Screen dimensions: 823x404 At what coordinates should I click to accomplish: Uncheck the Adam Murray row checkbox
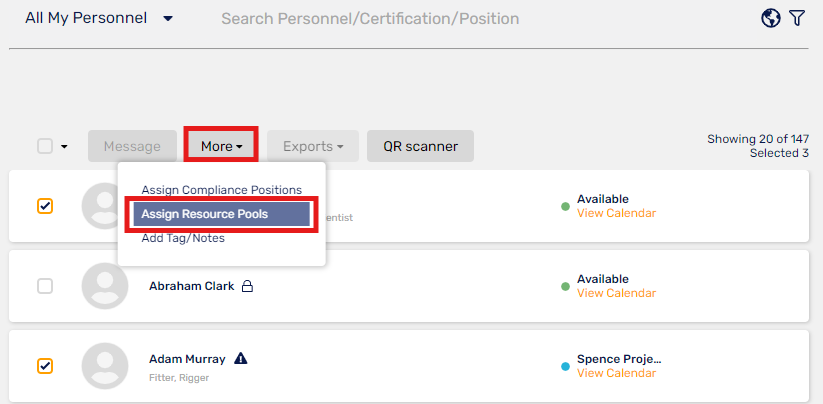pyautogui.click(x=45, y=366)
